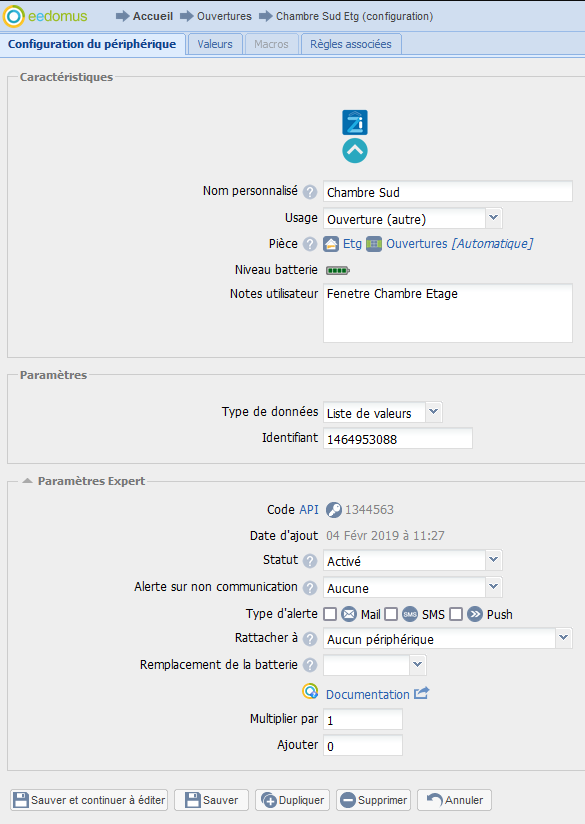Open the Documentation link

point(367,694)
